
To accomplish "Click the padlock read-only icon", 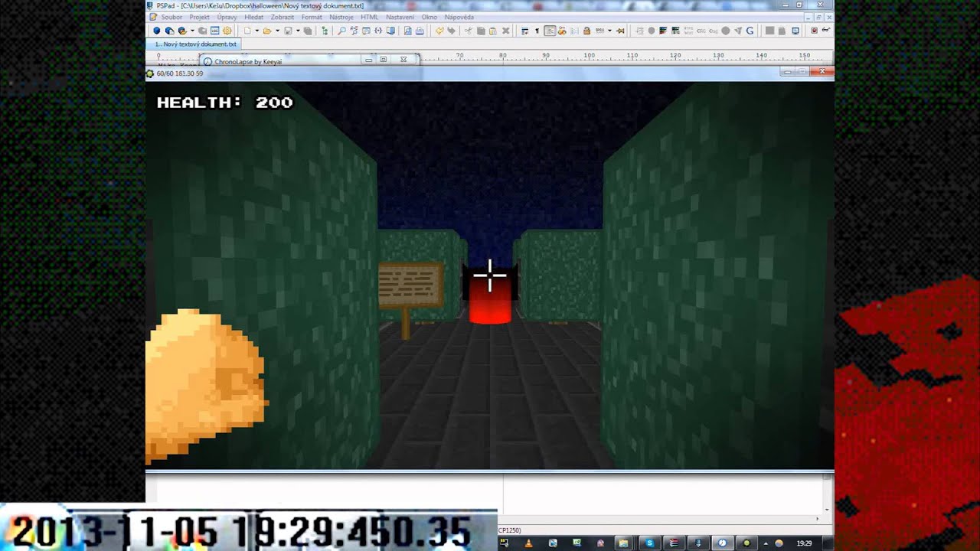I will (586, 31).
